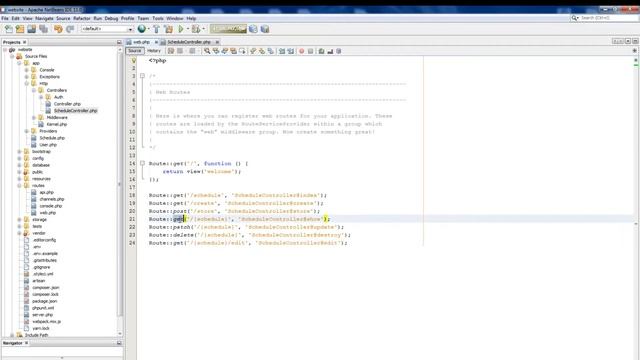Collapse the app folder node

[20, 63]
